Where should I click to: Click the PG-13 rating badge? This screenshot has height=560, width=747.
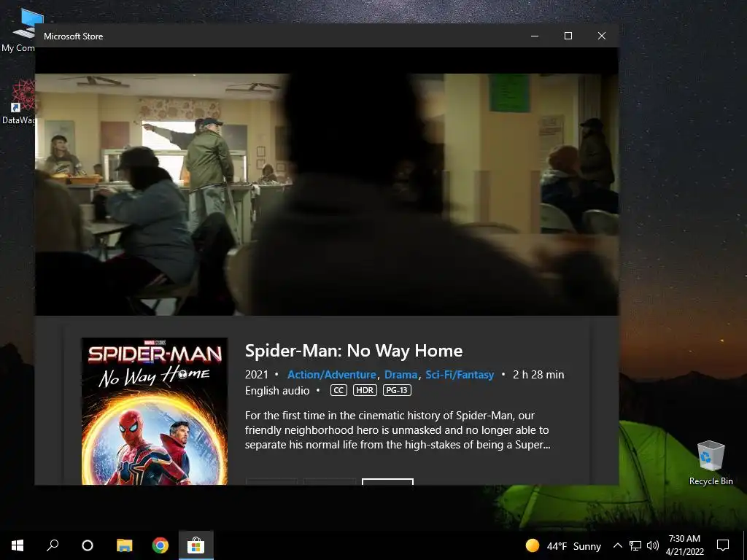(x=397, y=391)
